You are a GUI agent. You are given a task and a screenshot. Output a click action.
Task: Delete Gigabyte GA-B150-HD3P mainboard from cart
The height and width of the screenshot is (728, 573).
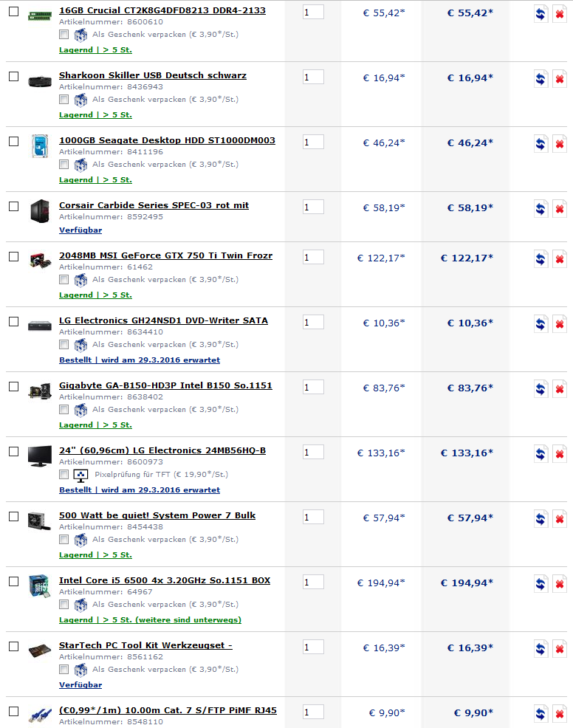click(560, 390)
